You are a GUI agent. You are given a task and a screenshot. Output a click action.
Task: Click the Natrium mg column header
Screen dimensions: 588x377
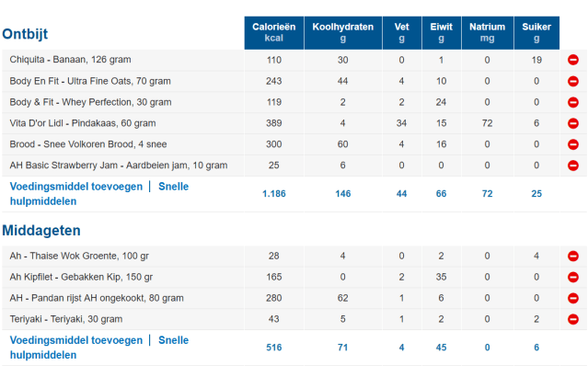[x=487, y=33]
